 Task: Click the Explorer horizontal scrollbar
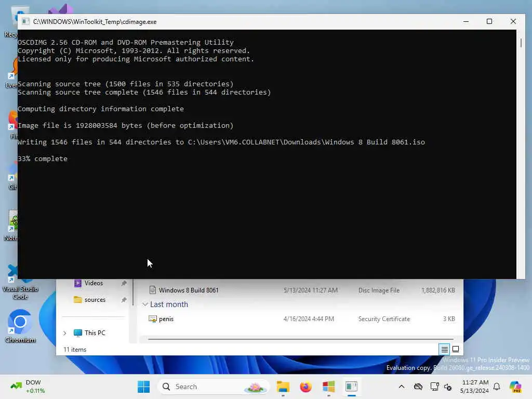(x=301, y=339)
